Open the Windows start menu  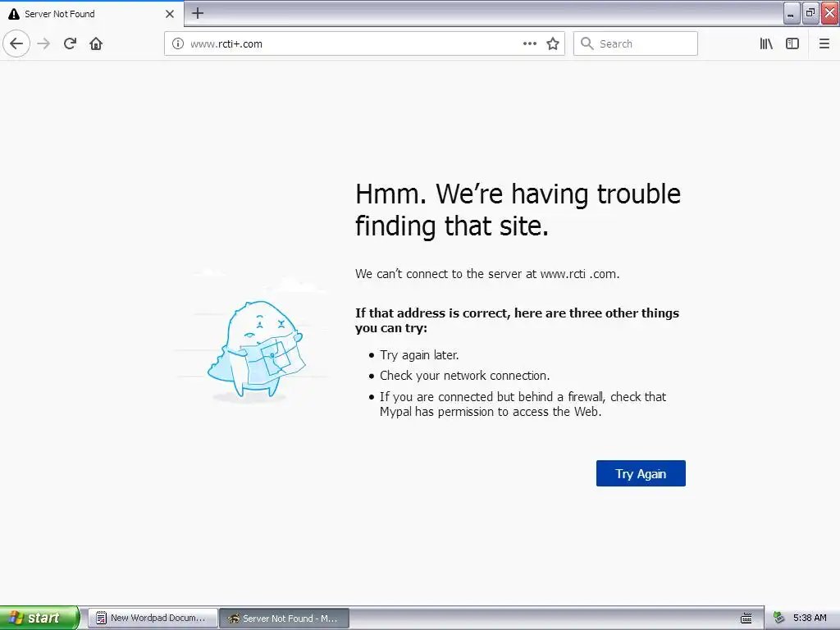coord(39,618)
